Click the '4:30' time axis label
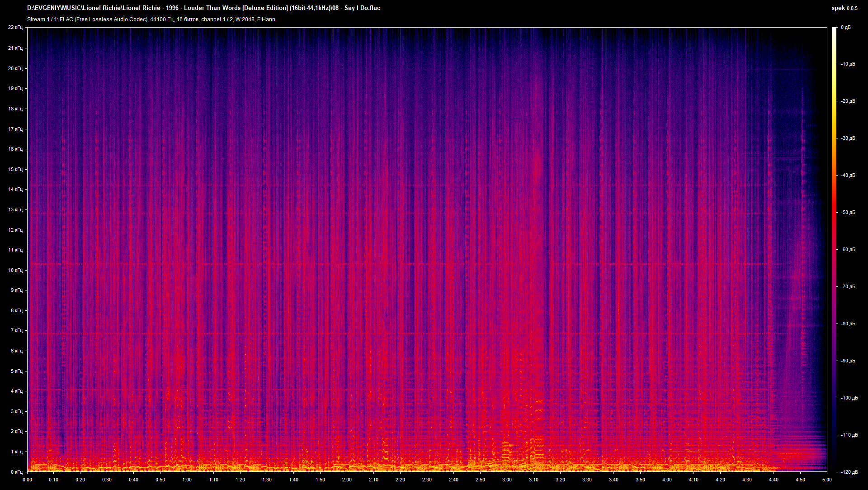The image size is (868, 490). [x=747, y=480]
